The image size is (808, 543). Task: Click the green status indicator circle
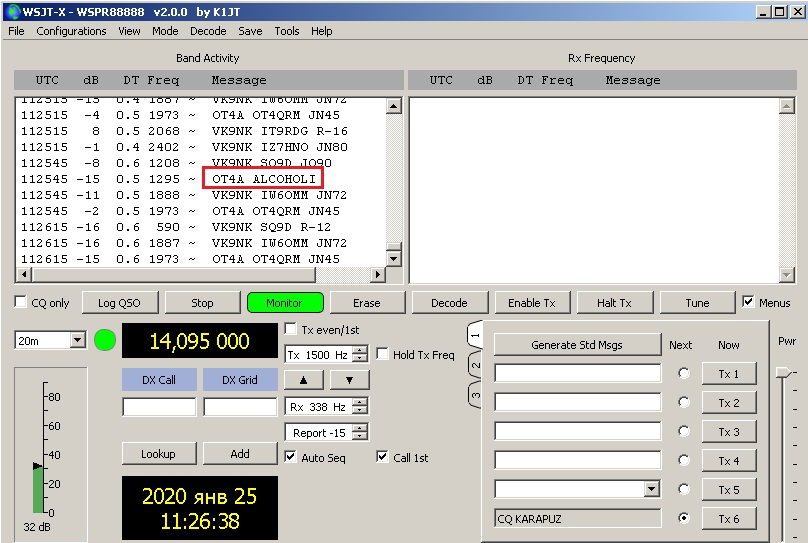(x=105, y=341)
